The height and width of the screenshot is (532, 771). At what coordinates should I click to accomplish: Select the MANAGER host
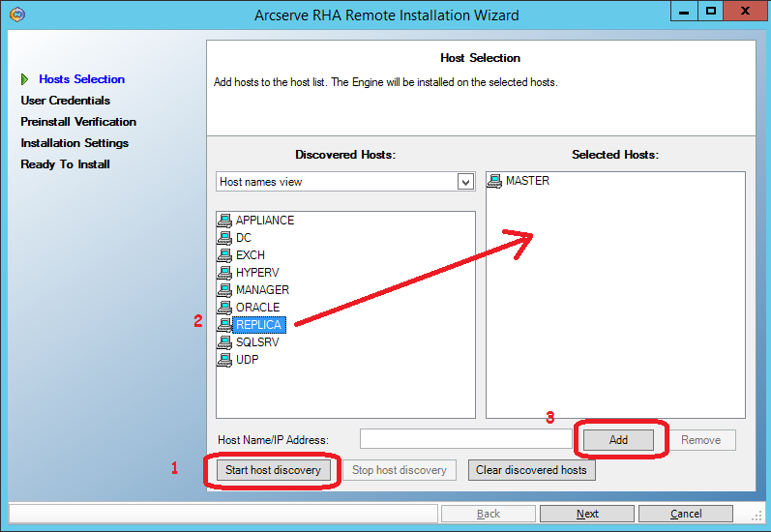262,290
